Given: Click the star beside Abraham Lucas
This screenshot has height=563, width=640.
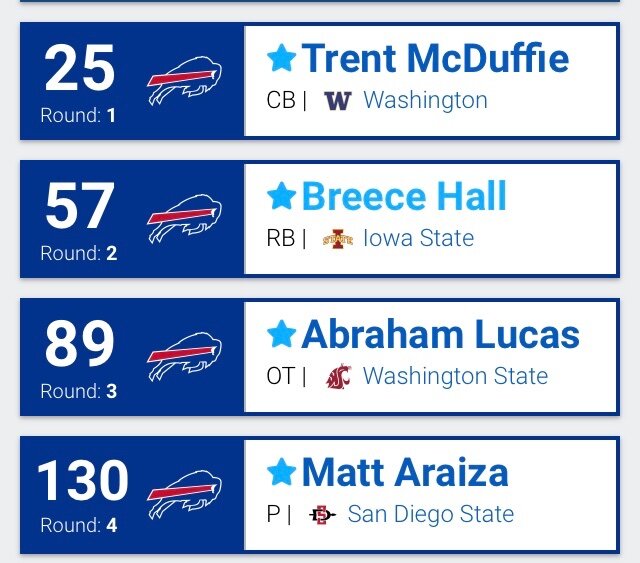Looking at the screenshot, I should click(x=281, y=334).
